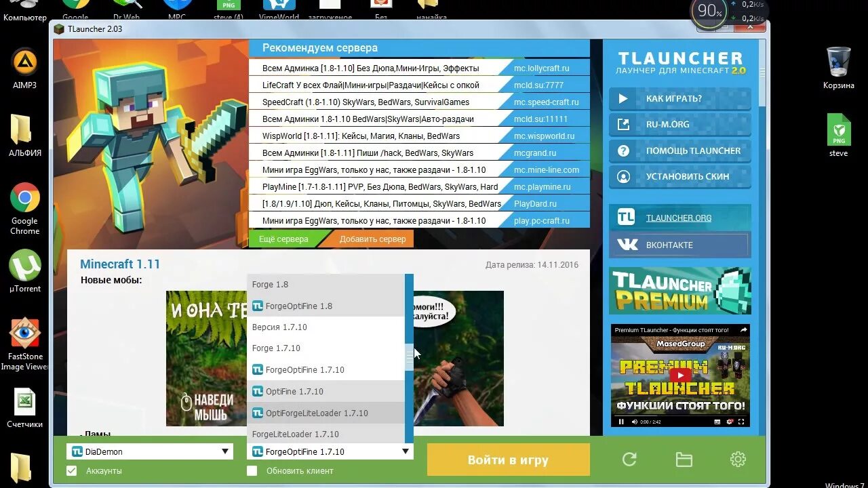Toggle the Аккаунты checkbox
This screenshot has height=488, width=868.
pyautogui.click(x=72, y=470)
